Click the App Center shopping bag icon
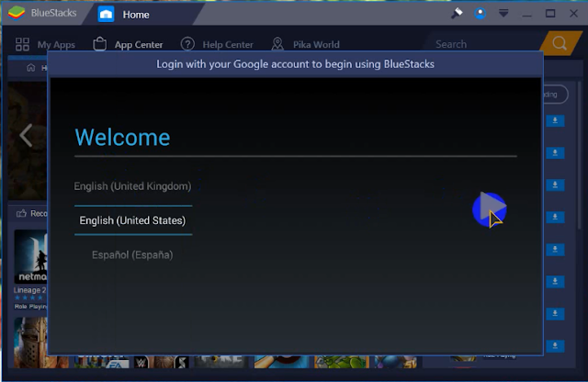588x382 pixels. [x=100, y=44]
